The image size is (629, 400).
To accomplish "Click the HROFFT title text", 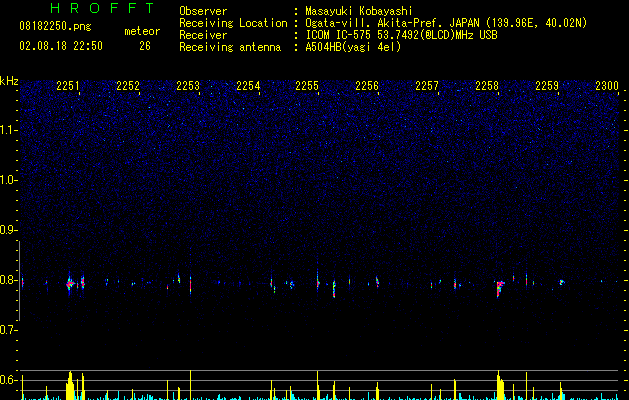I will (x=103, y=8).
